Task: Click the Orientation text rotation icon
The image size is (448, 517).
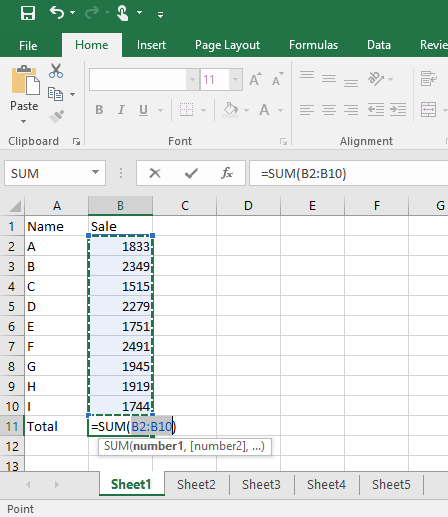Action: (376, 79)
